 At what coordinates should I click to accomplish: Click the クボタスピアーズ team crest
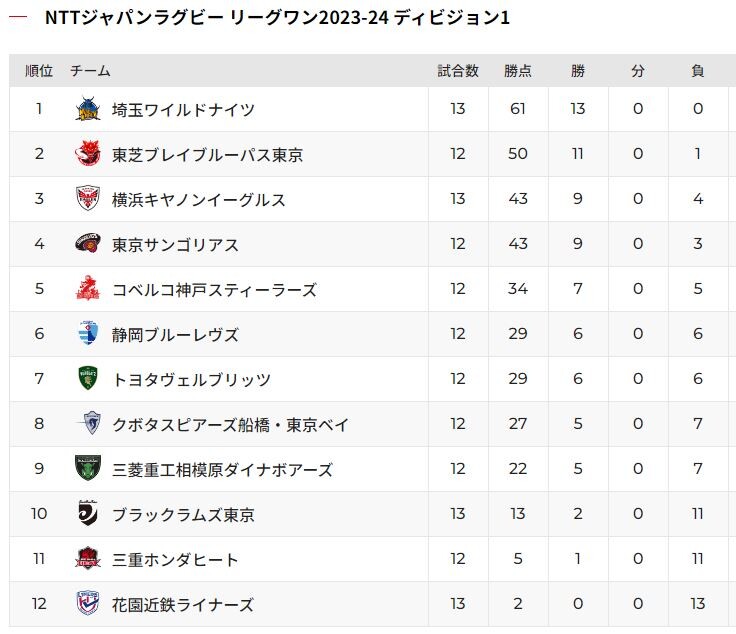(x=91, y=423)
